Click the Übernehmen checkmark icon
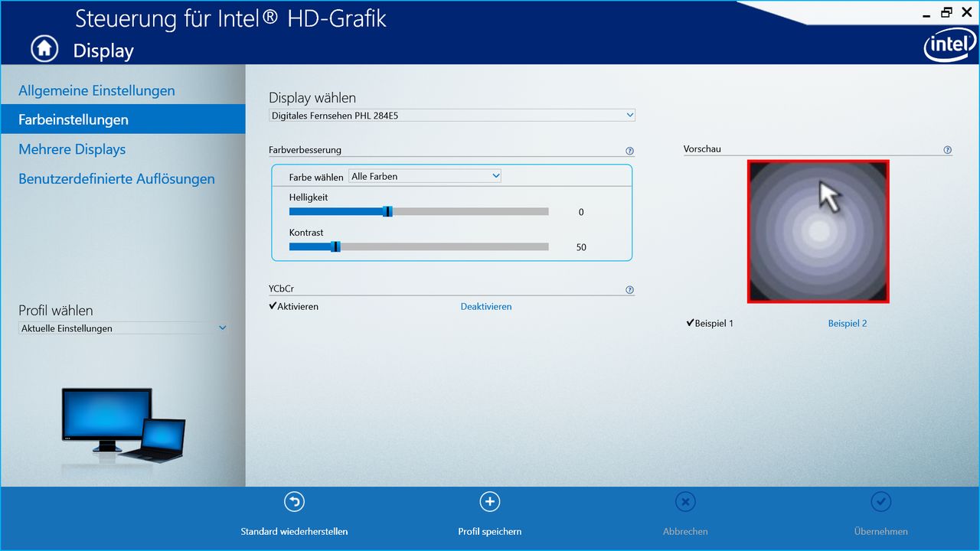This screenshot has width=980, height=551. 881,502
